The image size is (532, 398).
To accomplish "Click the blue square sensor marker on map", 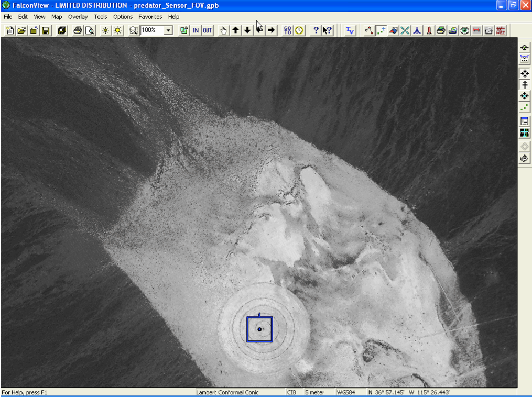I will pyautogui.click(x=259, y=329).
